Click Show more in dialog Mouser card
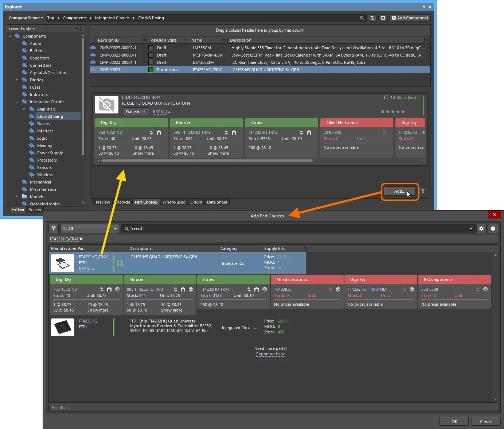The image size is (504, 429). coord(172,310)
